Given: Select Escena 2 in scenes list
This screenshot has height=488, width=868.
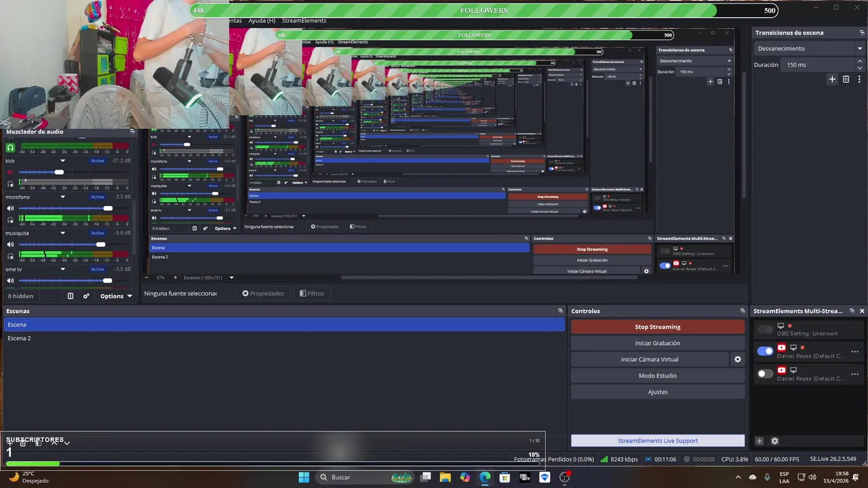Looking at the screenshot, I should 284,338.
